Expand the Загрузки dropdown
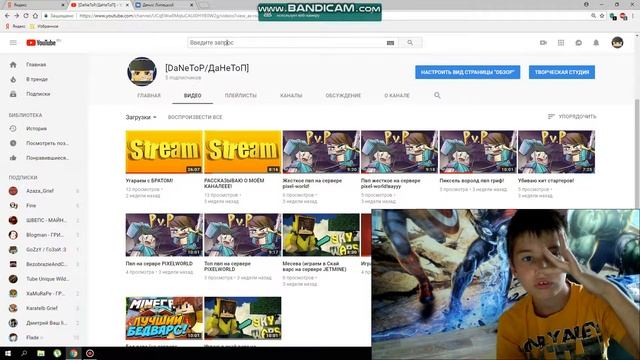 tap(141, 117)
